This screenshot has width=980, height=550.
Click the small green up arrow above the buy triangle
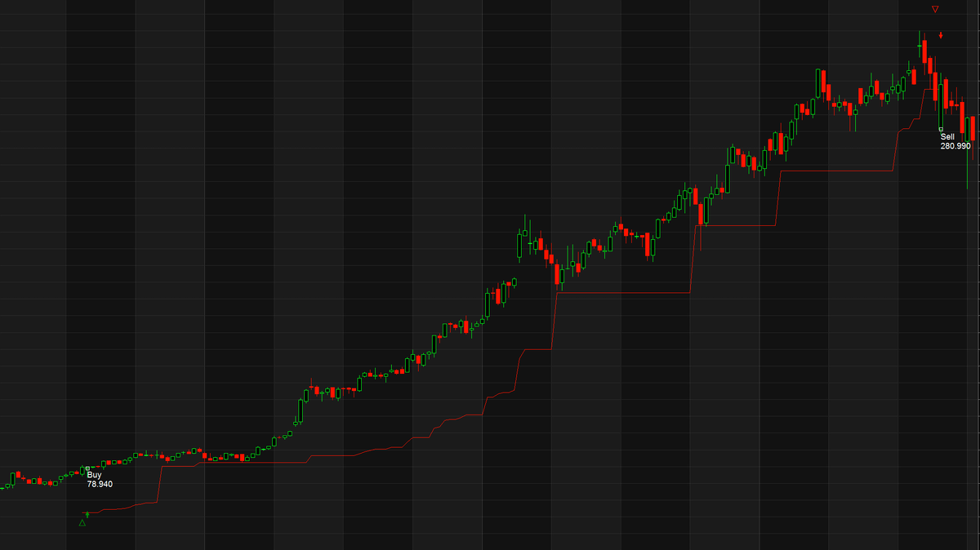point(87,514)
